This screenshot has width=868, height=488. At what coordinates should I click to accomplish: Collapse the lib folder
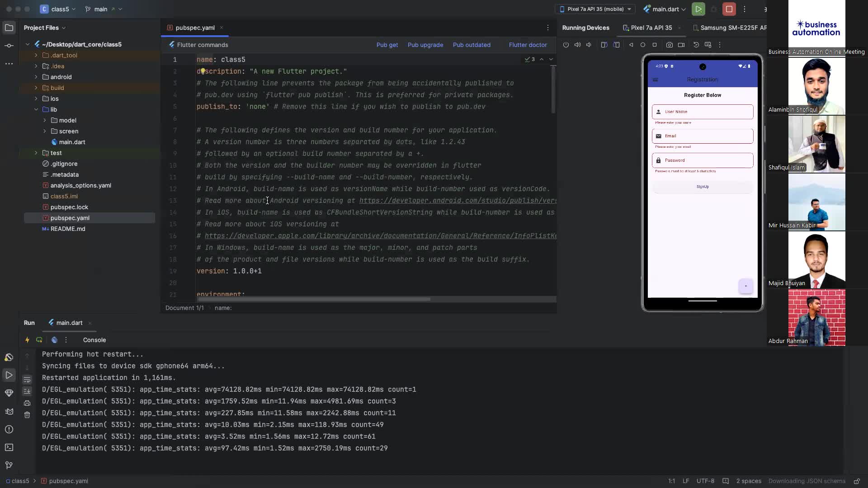click(x=36, y=109)
